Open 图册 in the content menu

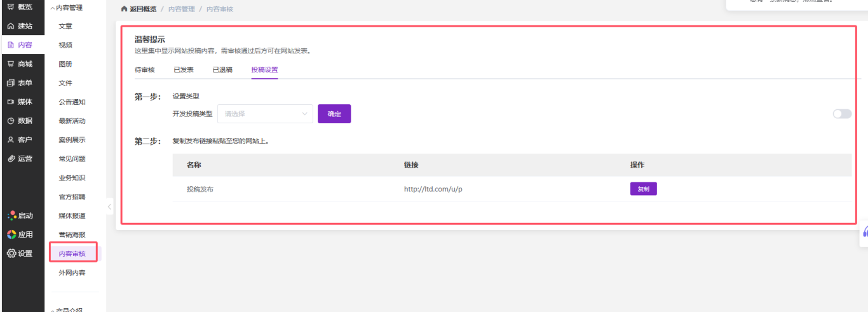65,64
